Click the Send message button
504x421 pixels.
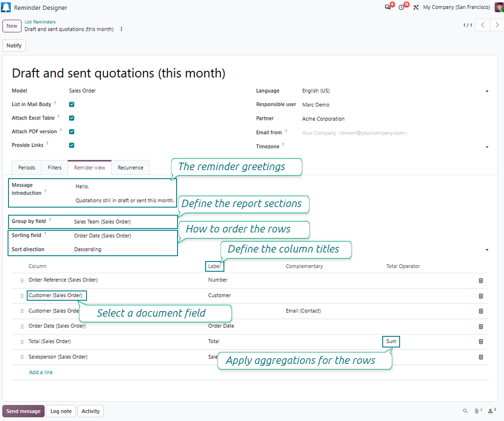point(24,411)
